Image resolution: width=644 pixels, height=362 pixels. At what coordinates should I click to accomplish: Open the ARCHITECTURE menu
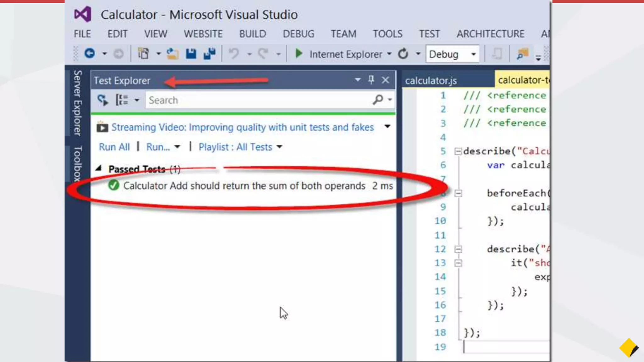[x=490, y=34]
